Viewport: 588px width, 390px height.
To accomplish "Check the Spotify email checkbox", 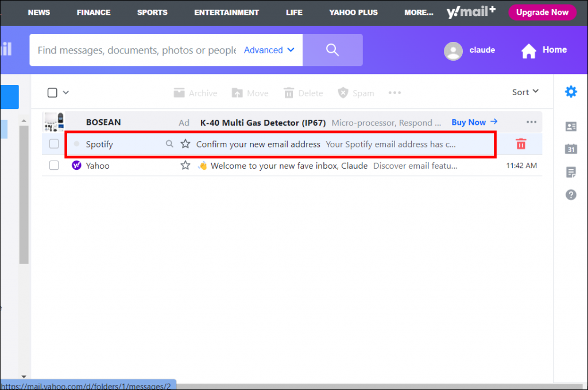I will coord(53,144).
